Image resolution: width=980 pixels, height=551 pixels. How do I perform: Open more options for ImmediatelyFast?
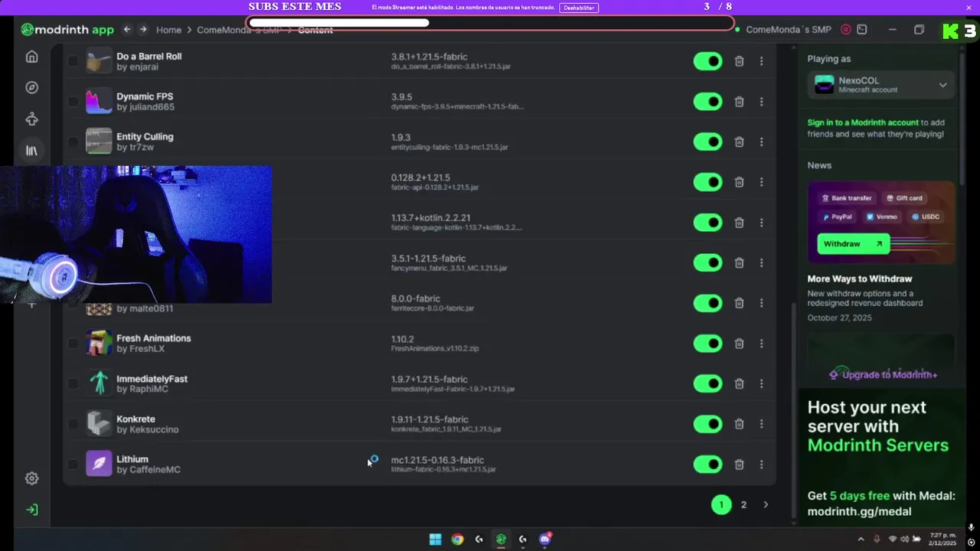click(761, 383)
